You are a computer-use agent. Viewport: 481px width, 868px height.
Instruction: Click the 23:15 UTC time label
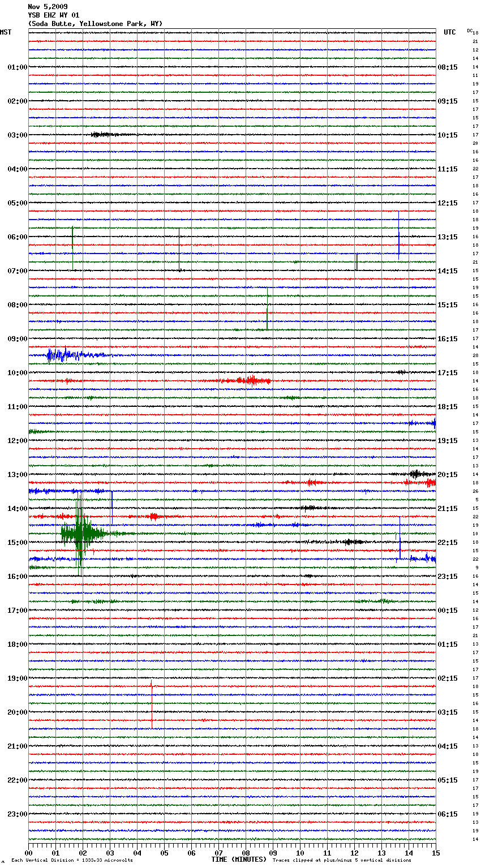point(448,577)
